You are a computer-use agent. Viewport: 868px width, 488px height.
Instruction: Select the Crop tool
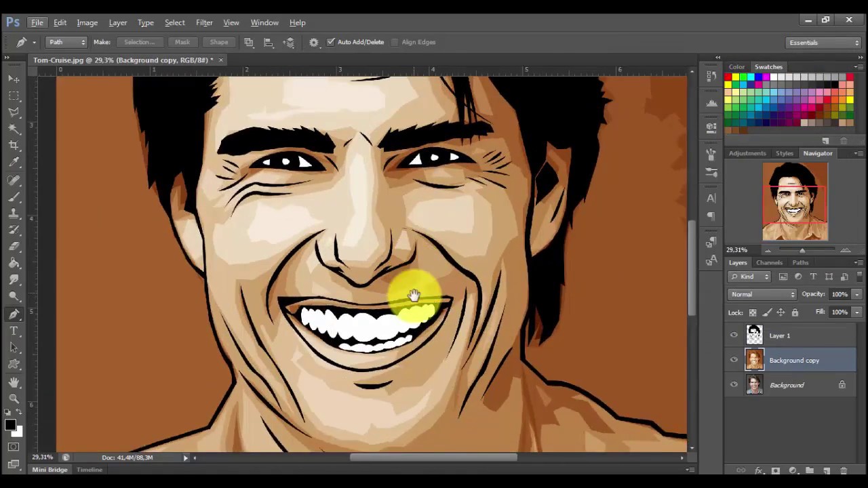14,146
